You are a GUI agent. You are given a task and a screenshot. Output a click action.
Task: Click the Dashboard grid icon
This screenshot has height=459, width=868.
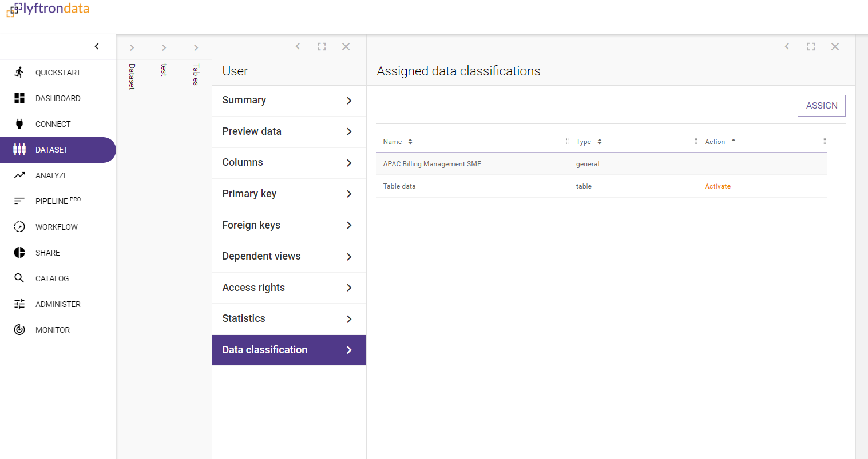(x=19, y=98)
